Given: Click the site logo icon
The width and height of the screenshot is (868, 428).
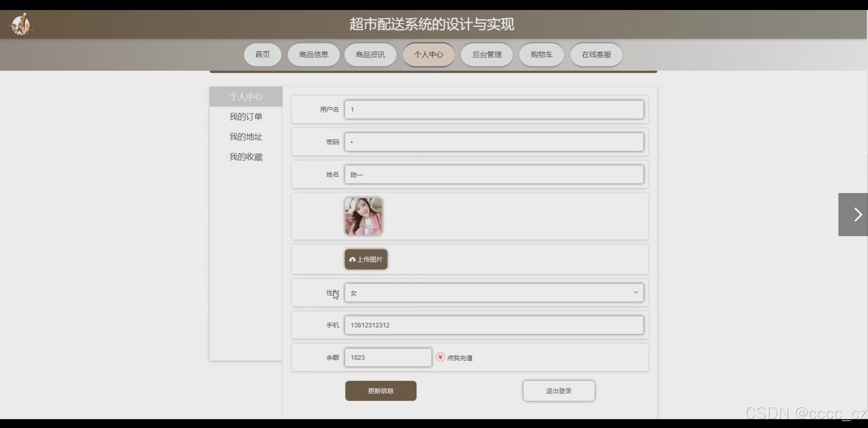Looking at the screenshot, I should [x=21, y=25].
